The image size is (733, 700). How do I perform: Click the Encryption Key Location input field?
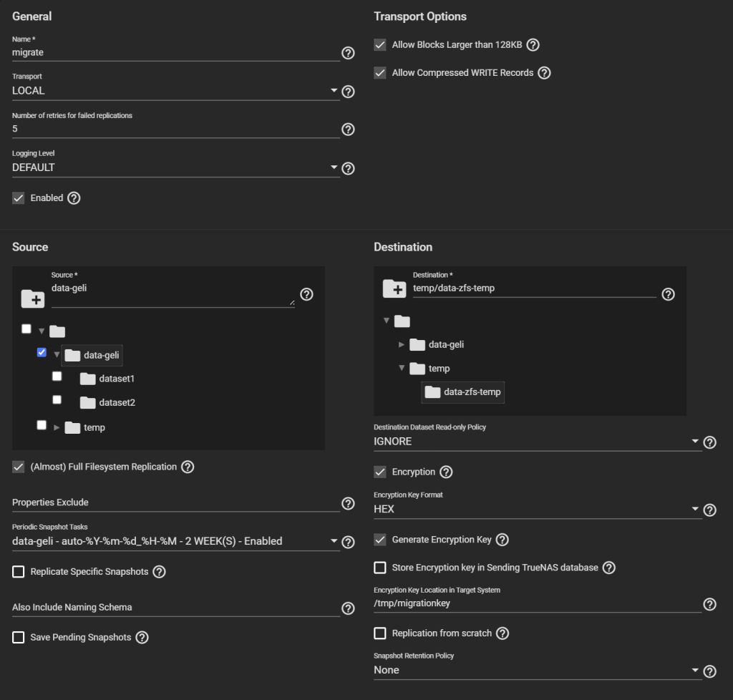tap(536, 603)
